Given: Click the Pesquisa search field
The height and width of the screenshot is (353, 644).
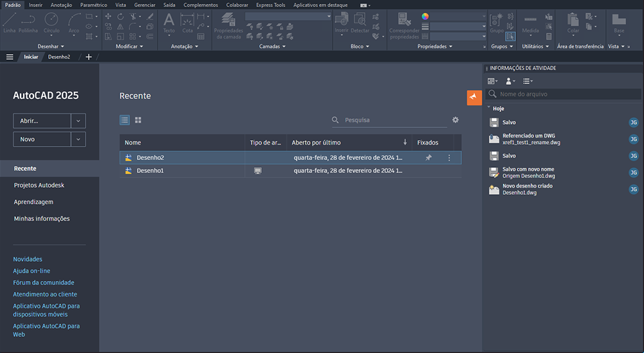Looking at the screenshot, I should pos(389,120).
